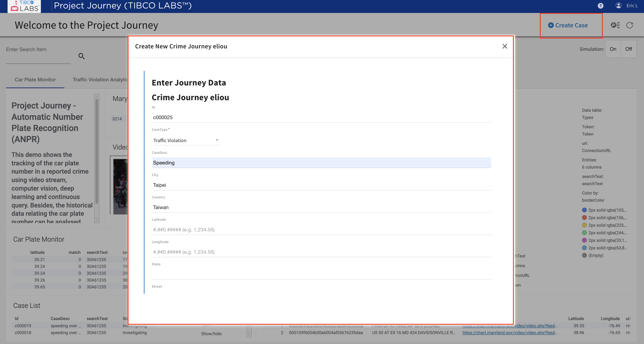
Task: Select case c000018 in Case List
Action: (23, 333)
